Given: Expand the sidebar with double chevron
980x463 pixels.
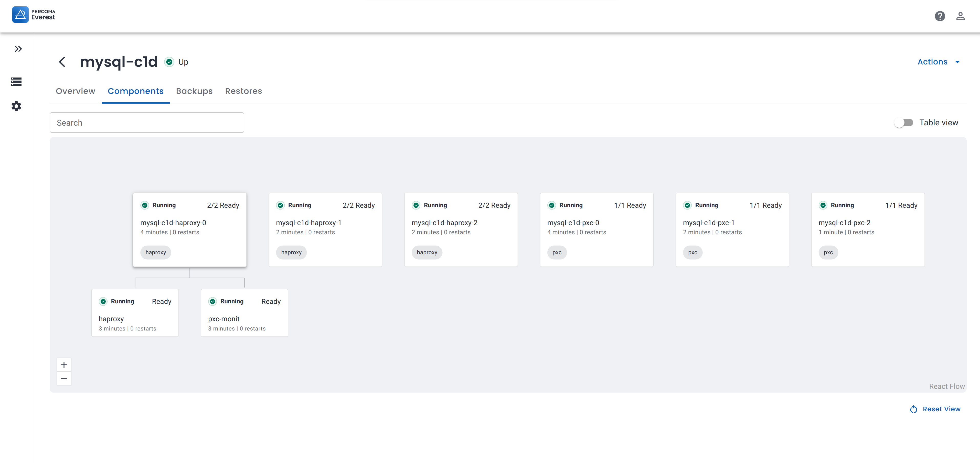Looking at the screenshot, I should (18, 49).
